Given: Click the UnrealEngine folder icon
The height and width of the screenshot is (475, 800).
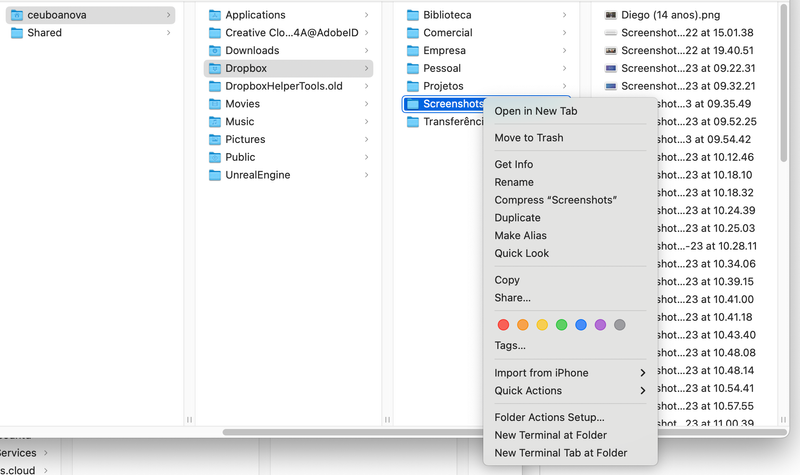Looking at the screenshot, I should (x=215, y=175).
